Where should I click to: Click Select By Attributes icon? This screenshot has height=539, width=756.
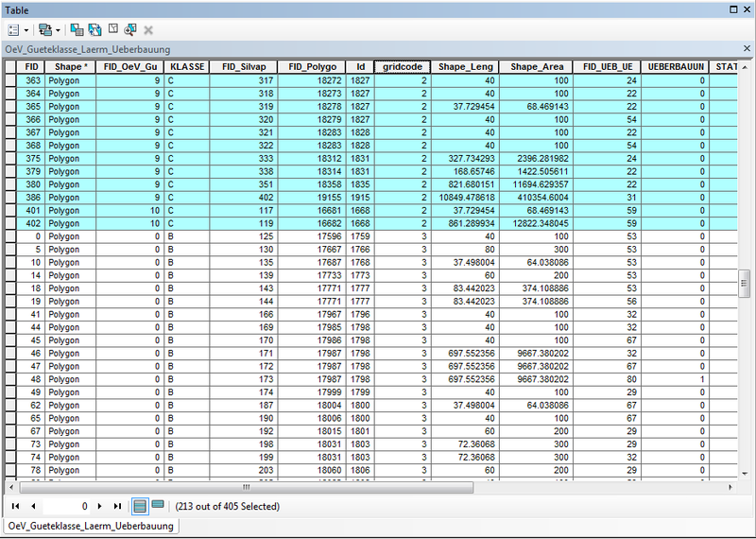[x=77, y=30]
